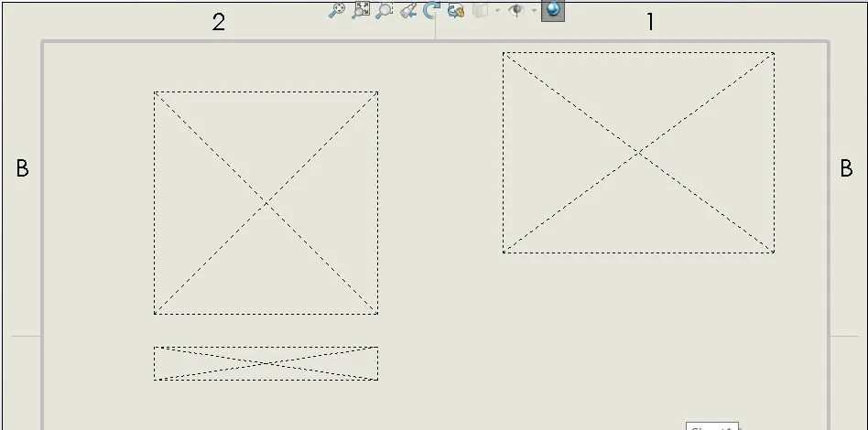Expand the Hide/Show Items dropdown arrow
The height and width of the screenshot is (430, 868).
pyautogui.click(x=534, y=10)
